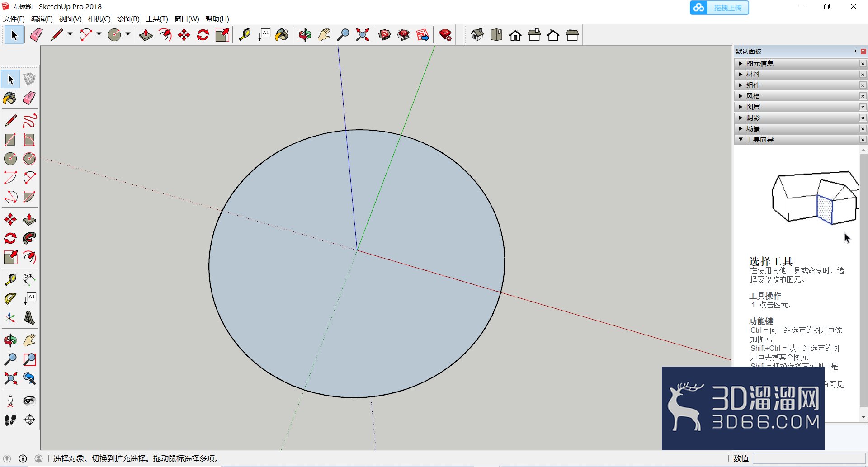Open the 相机(C) menu
This screenshot has height=467, width=868.
99,19
